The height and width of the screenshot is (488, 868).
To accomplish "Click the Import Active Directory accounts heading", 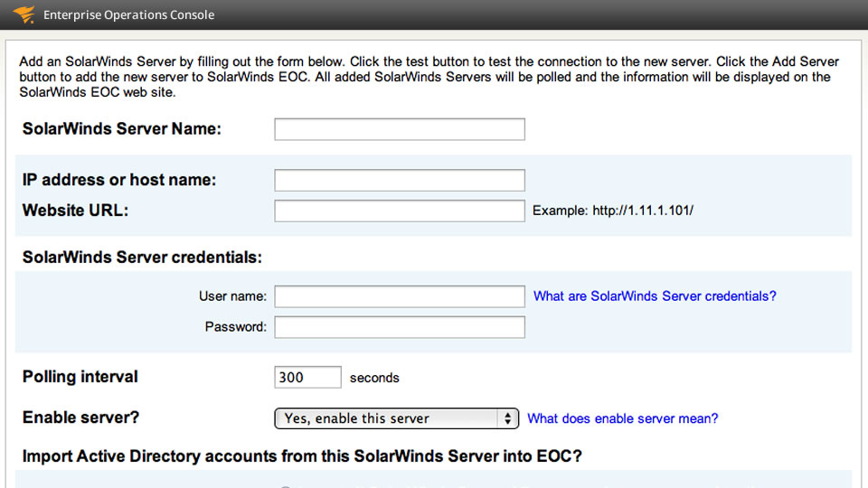I will pyautogui.click(x=302, y=456).
